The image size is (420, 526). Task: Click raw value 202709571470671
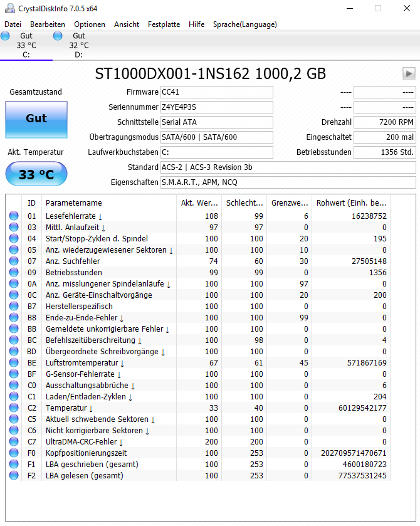coord(354,453)
